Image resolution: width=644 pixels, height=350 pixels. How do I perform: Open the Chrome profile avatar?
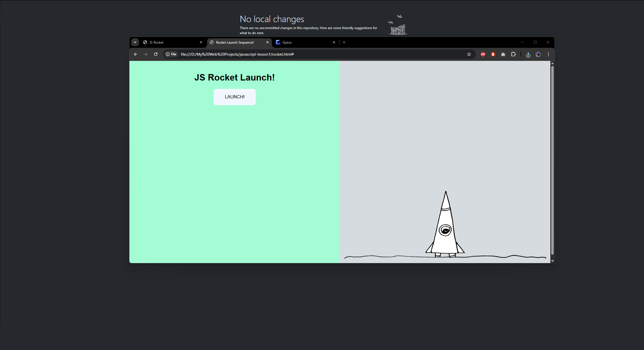(x=538, y=54)
